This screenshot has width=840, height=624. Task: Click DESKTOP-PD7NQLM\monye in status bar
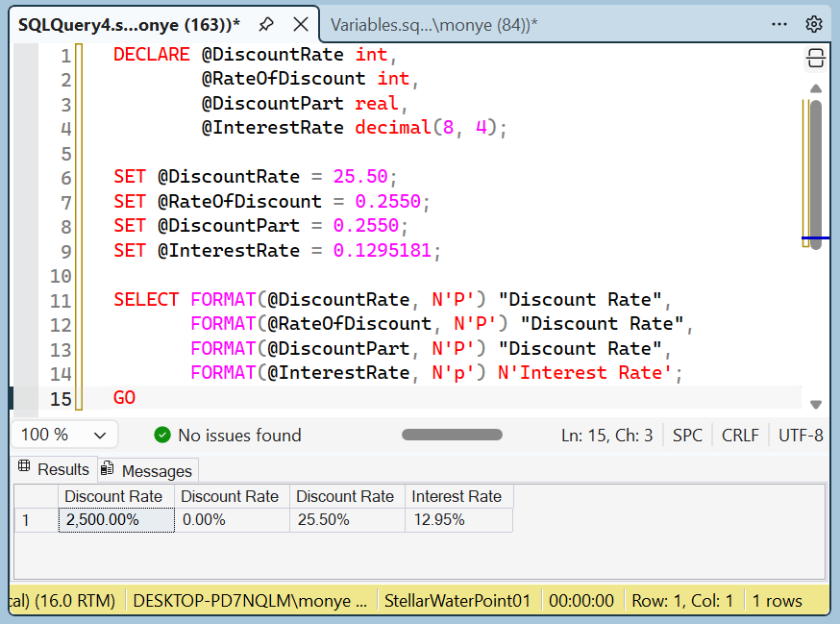250,601
